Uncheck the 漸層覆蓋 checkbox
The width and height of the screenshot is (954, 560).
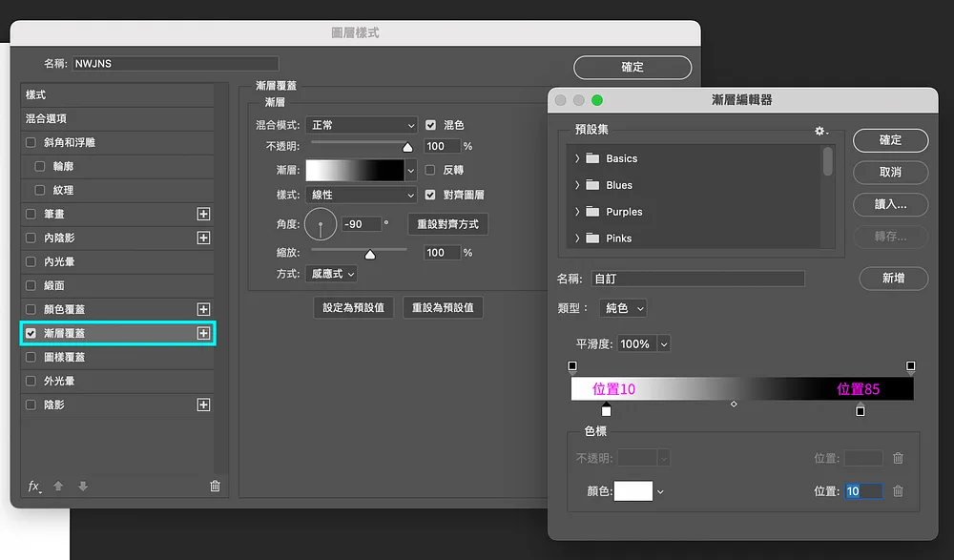pos(31,333)
